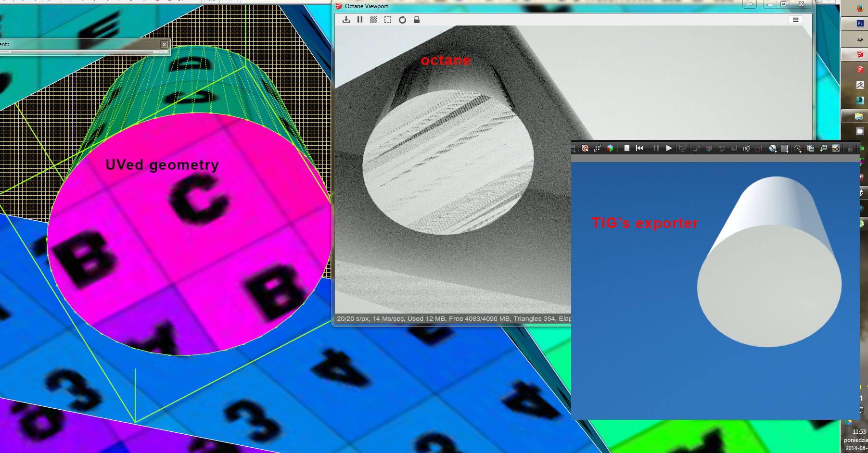Open the teal 3ds Max icon in the taskbar
This screenshot has width=868, height=453.
point(860,101)
